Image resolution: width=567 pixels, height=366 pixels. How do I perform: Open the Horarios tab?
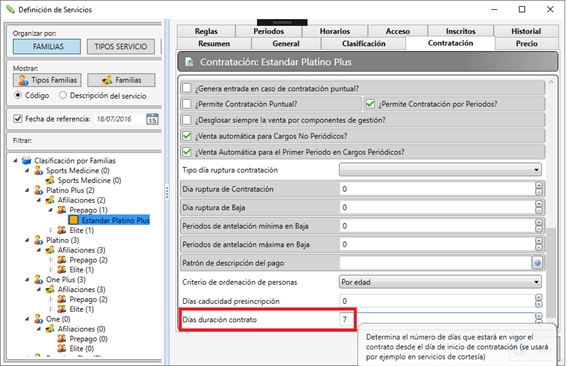tap(335, 31)
